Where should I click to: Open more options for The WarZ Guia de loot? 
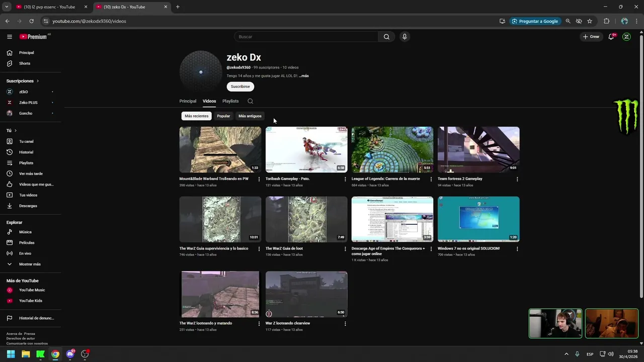(345, 249)
